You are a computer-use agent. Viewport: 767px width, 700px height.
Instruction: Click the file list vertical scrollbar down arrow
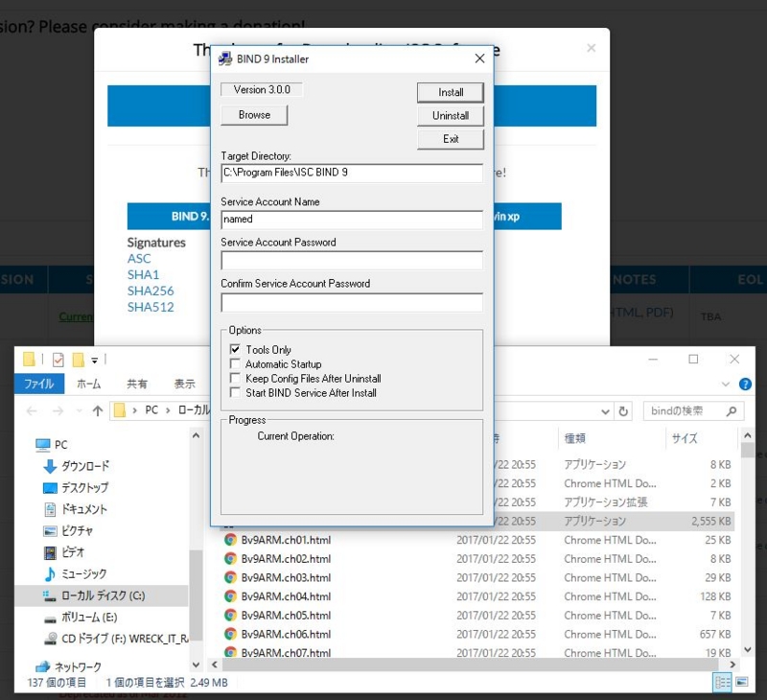coord(748,649)
